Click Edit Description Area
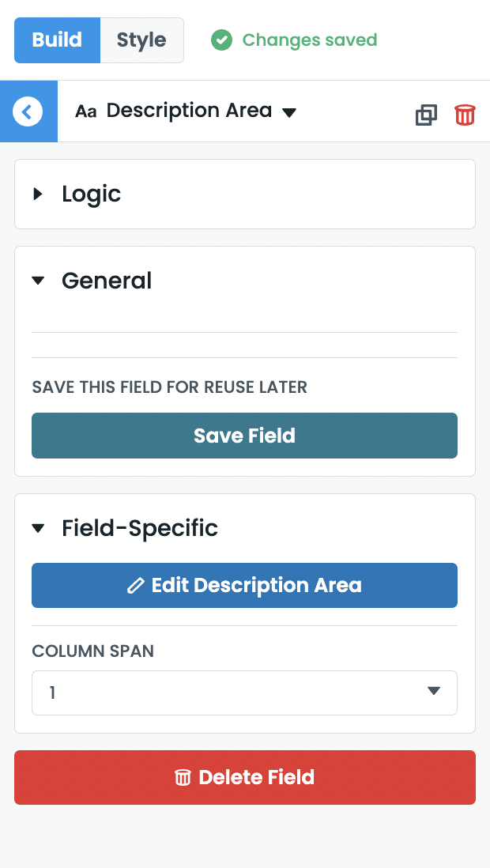Screen dimensions: 490x868 tap(244, 585)
